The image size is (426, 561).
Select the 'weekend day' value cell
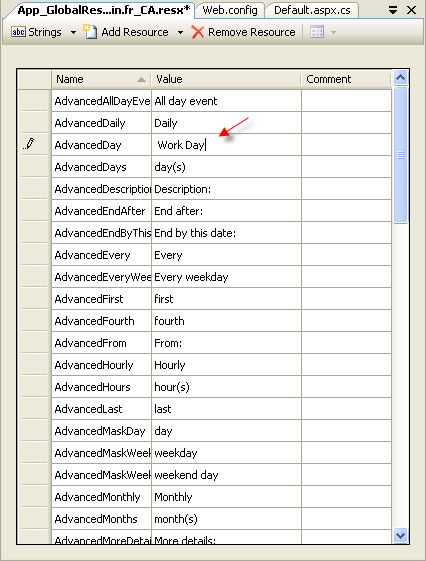tap(227, 475)
